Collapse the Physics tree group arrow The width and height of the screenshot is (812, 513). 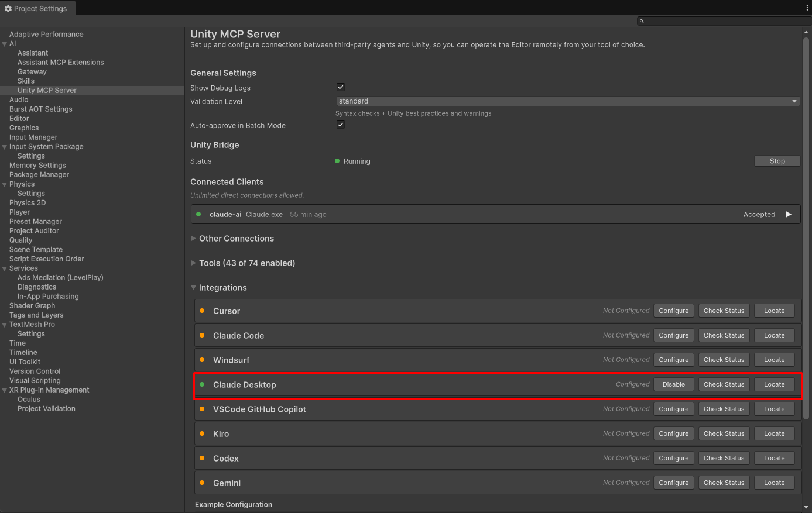click(x=5, y=184)
